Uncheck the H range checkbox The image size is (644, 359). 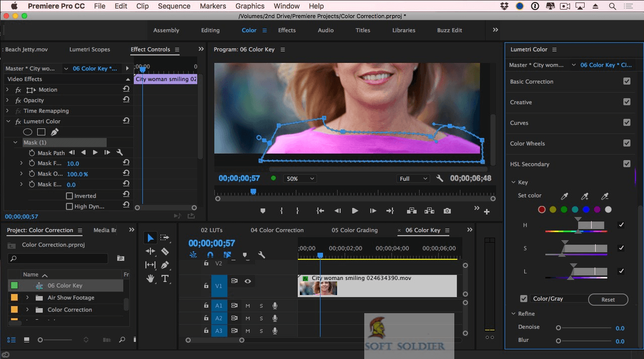coord(621,225)
